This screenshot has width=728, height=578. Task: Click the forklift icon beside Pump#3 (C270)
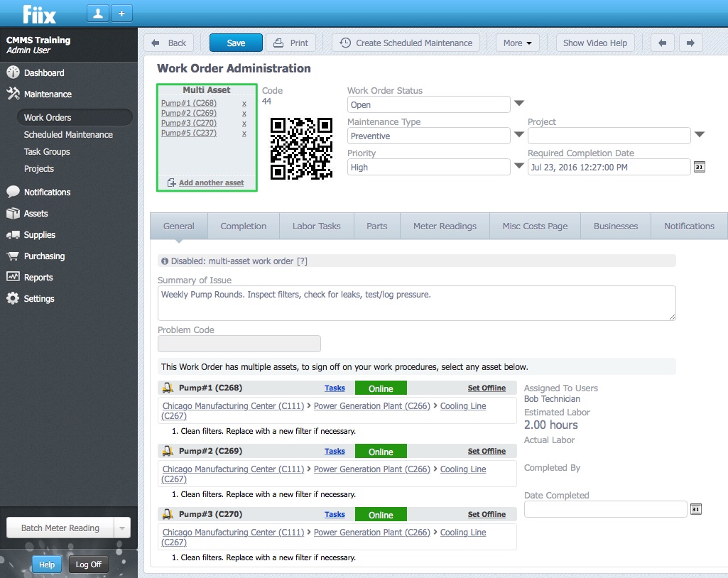[168, 514]
